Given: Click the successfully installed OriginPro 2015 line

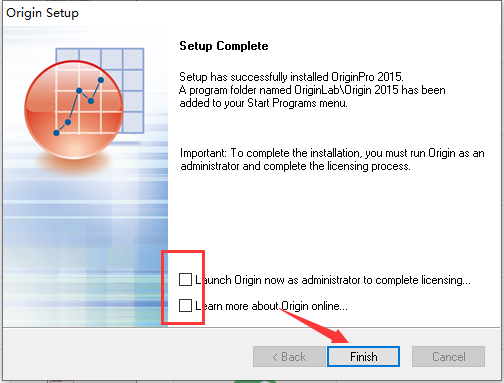Looking at the screenshot, I should click(x=291, y=77).
